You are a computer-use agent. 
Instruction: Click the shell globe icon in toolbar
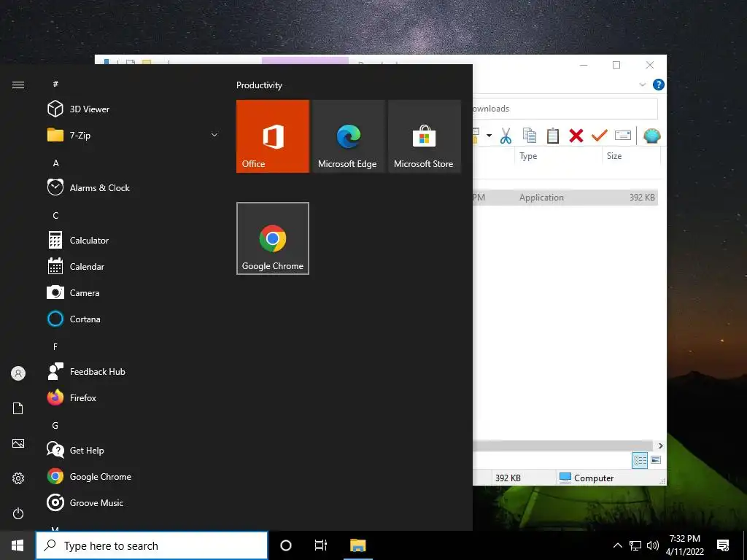click(x=651, y=136)
